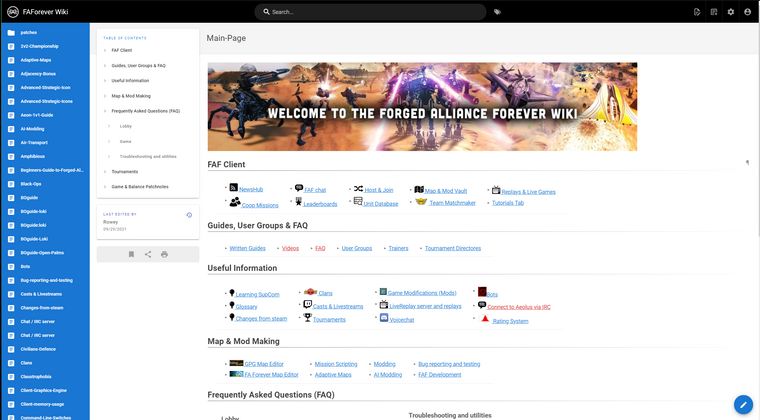This screenshot has height=420, width=760.
Task: Click the print icon under last edited
Action: coord(164,254)
